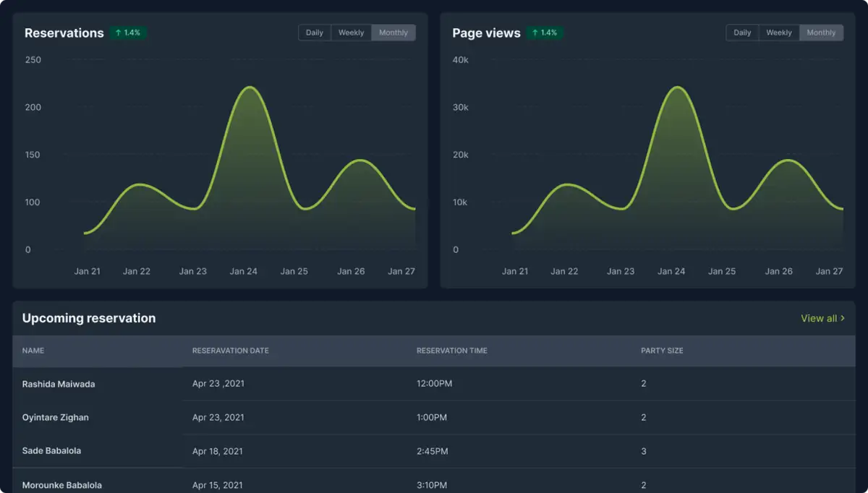This screenshot has width=868, height=493.
Task: Click party size 3 for Sade Babalola
Action: pyautogui.click(x=644, y=451)
